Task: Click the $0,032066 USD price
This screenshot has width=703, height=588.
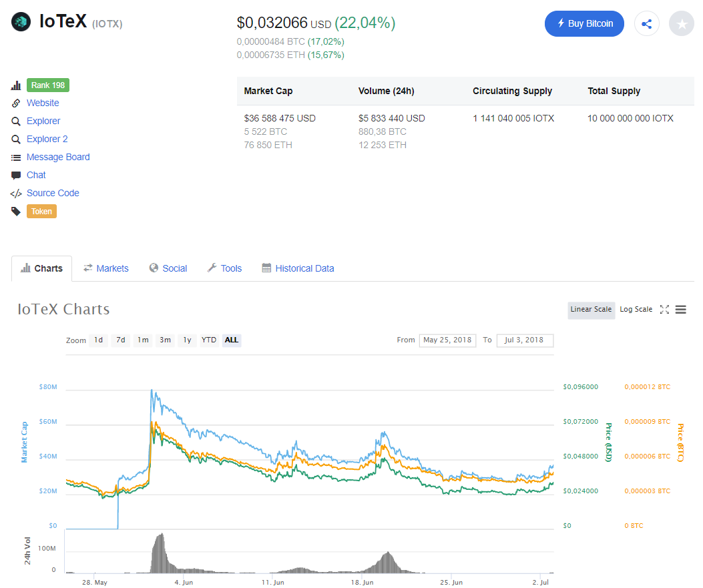Action: [x=284, y=23]
